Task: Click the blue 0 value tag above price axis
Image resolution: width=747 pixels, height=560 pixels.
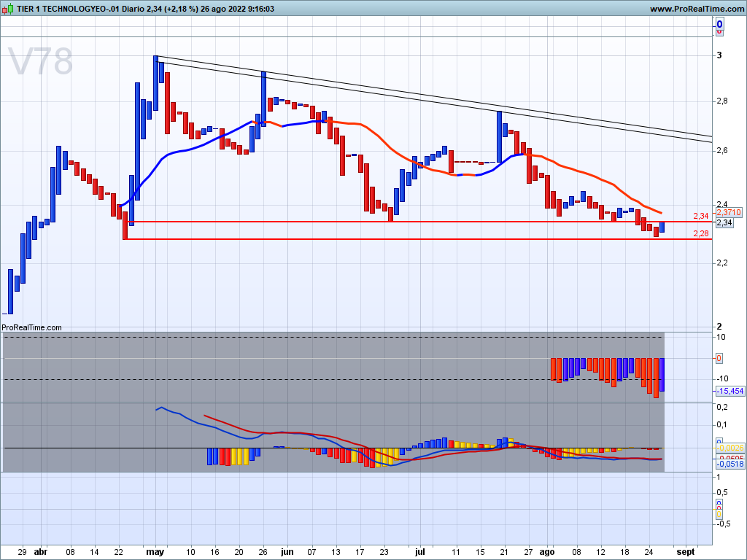Action: tap(719, 24)
